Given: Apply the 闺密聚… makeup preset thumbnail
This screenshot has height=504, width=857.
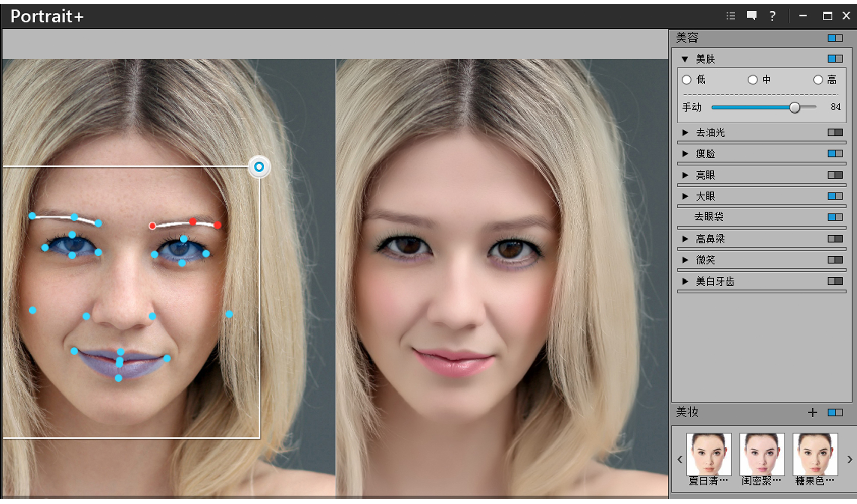Looking at the screenshot, I should 762,454.
